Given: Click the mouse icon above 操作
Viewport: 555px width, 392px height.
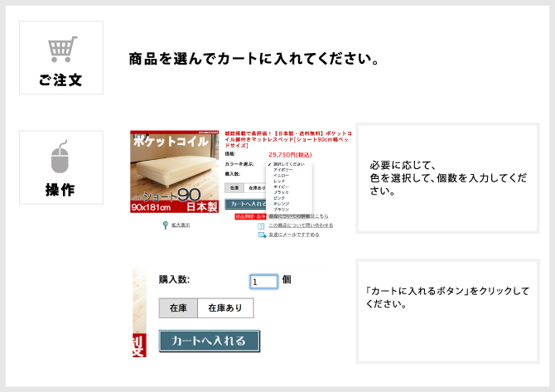Looking at the screenshot, I should pos(60,157).
